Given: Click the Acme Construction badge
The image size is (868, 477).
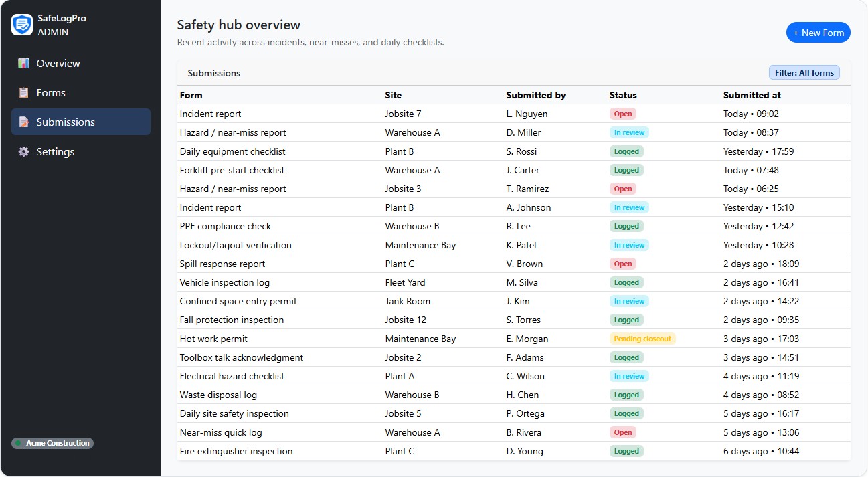Looking at the screenshot, I should [52, 442].
